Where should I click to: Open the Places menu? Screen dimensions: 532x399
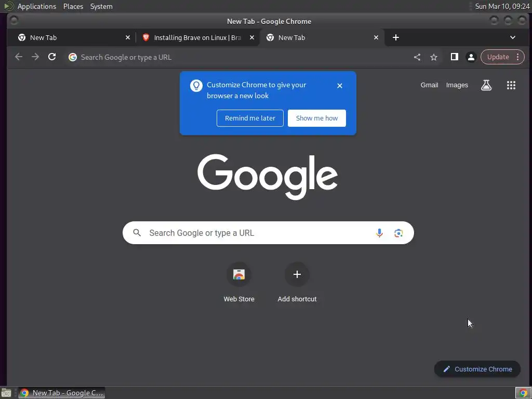pyautogui.click(x=73, y=6)
